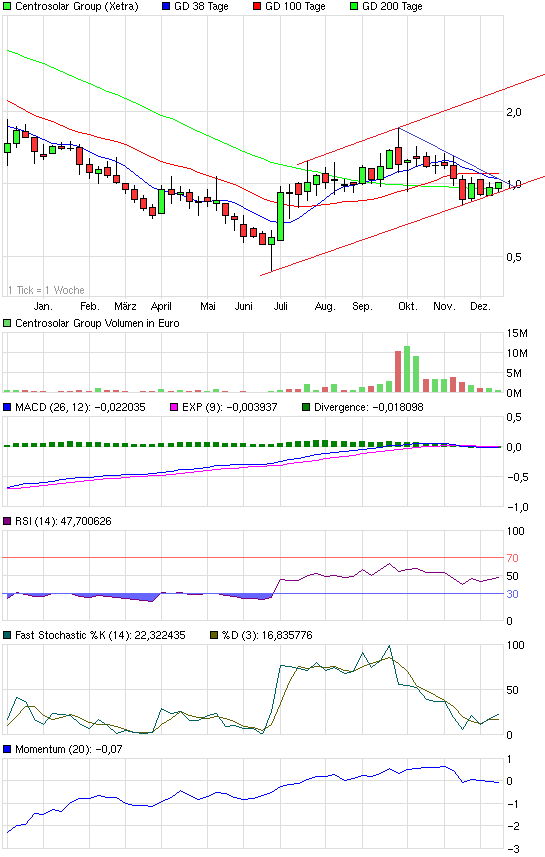Click the 'Momentum (20): -0,07' label
The image size is (545, 857).
(69, 749)
